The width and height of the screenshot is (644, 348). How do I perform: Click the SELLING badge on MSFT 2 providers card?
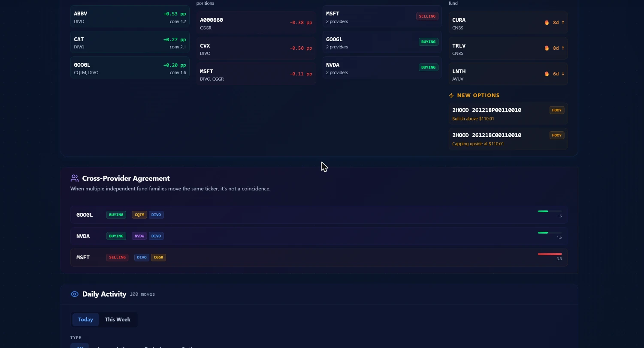pyautogui.click(x=427, y=16)
